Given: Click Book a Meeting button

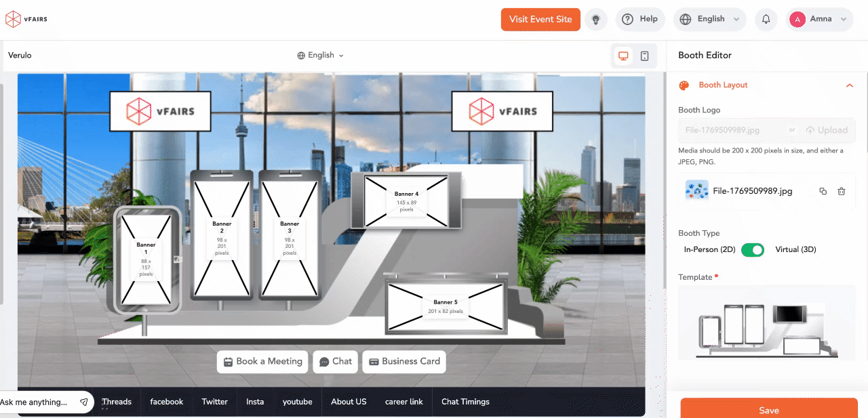Looking at the screenshot, I should (262, 362).
